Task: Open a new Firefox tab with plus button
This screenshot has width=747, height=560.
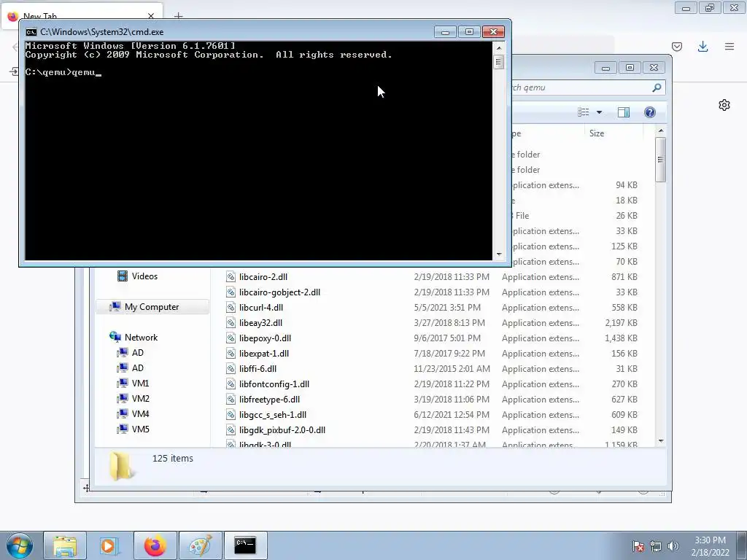Action: click(178, 16)
